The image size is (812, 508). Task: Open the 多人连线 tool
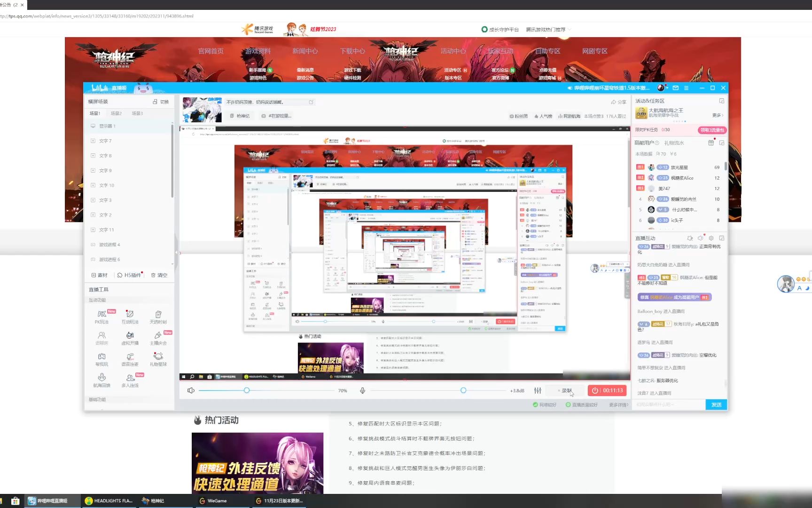click(x=130, y=381)
